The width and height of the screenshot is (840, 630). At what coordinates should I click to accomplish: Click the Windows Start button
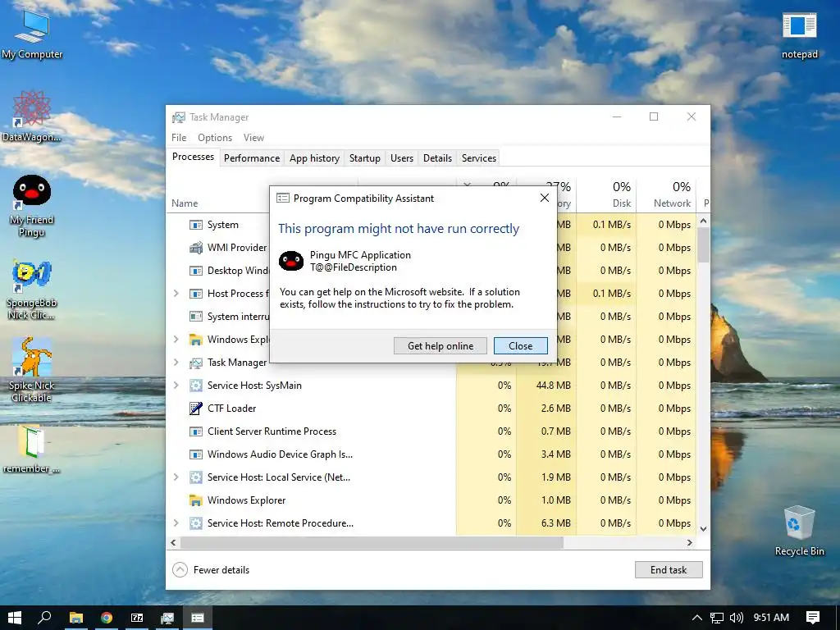(15, 618)
